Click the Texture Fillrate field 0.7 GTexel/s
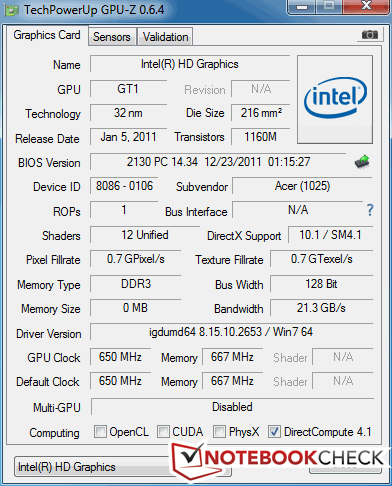 (322, 259)
